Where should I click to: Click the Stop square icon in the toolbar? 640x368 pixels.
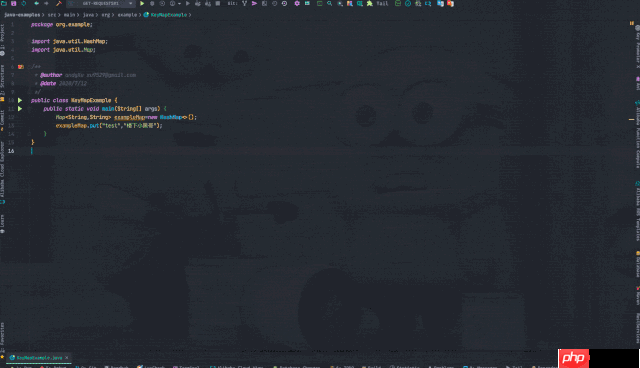coord(218,4)
